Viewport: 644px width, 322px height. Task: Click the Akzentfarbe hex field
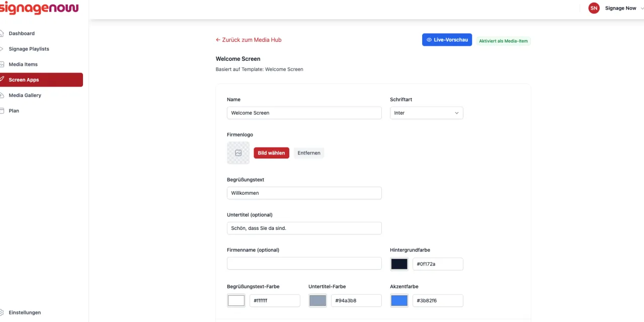click(438, 300)
